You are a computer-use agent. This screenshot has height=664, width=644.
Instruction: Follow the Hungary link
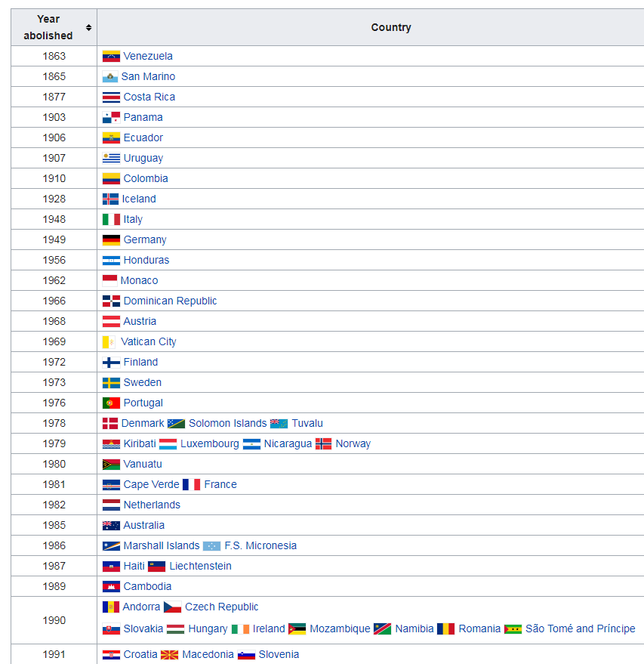click(208, 628)
